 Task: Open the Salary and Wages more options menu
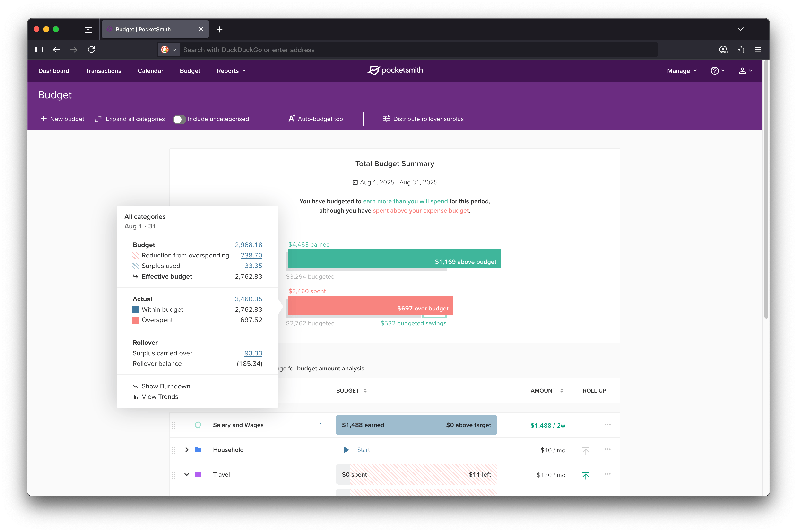(x=607, y=424)
